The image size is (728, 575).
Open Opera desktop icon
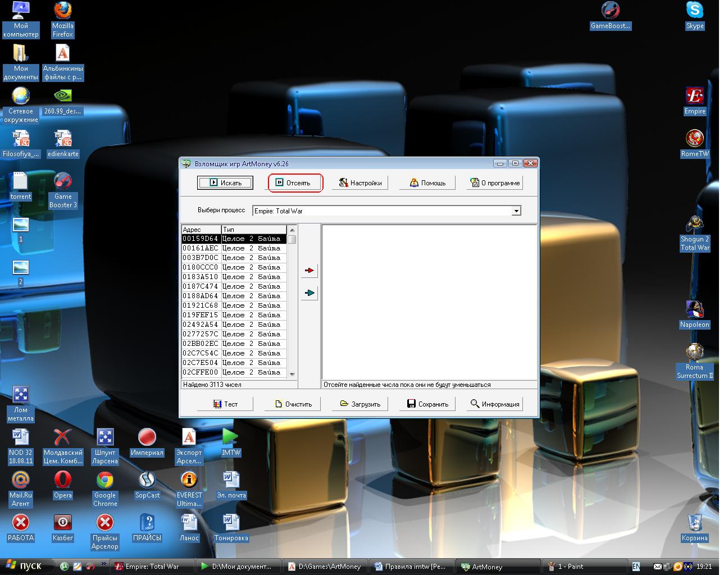pos(63,485)
